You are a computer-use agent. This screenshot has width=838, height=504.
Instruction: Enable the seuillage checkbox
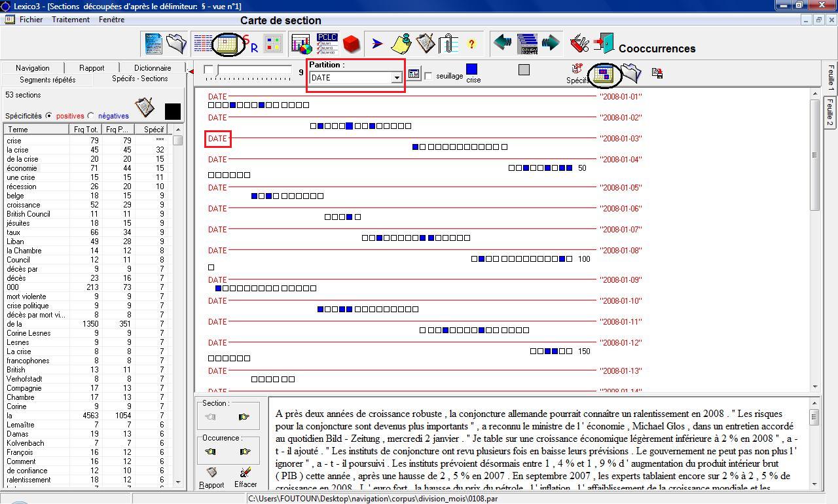(428, 76)
